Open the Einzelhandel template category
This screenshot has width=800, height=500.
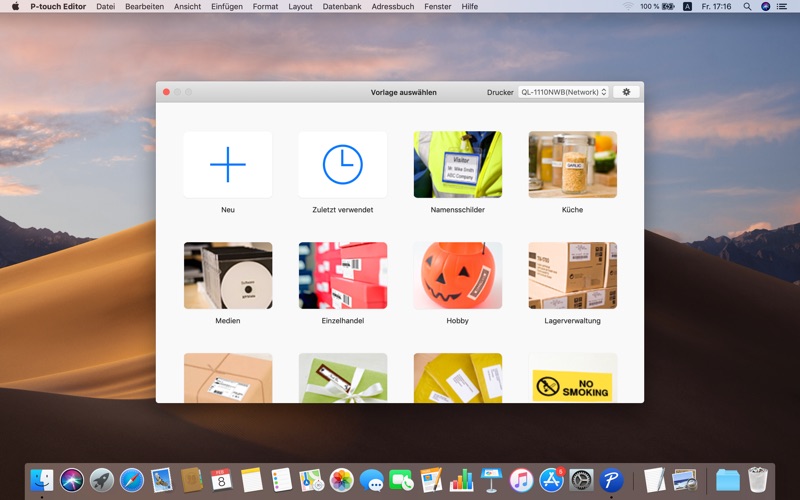(x=342, y=276)
